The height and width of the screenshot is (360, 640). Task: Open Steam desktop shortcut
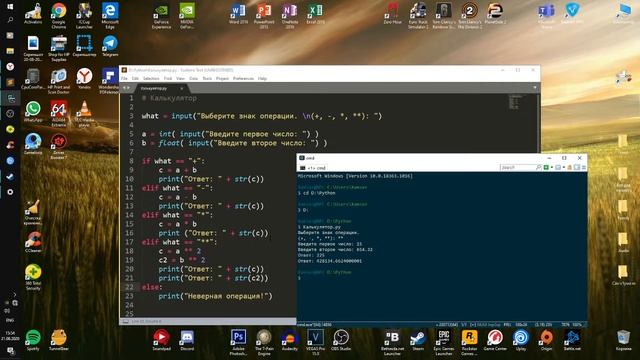point(418,340)
